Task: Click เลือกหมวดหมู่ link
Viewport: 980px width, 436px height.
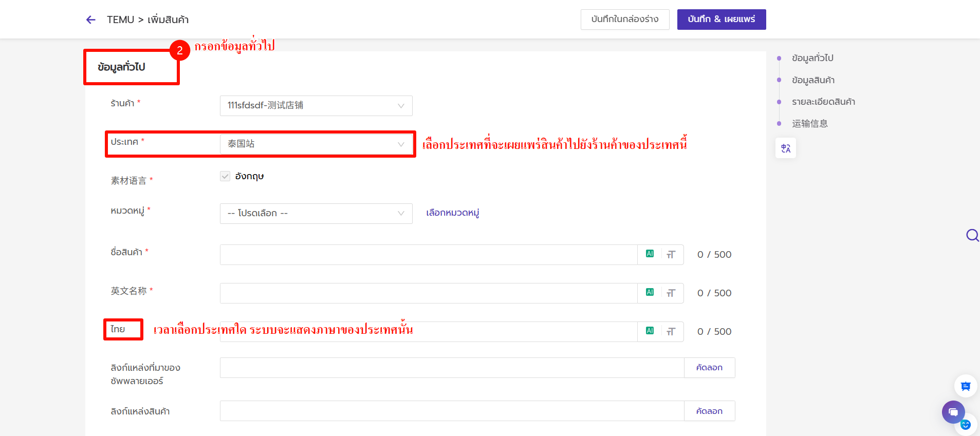Action: (453, 213)
